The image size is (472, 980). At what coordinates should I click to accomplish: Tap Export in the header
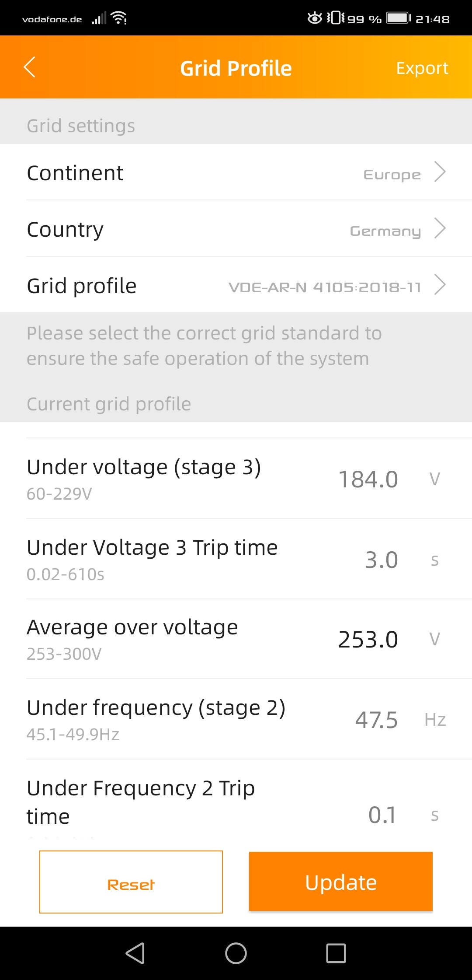click(x=422, y=68)
